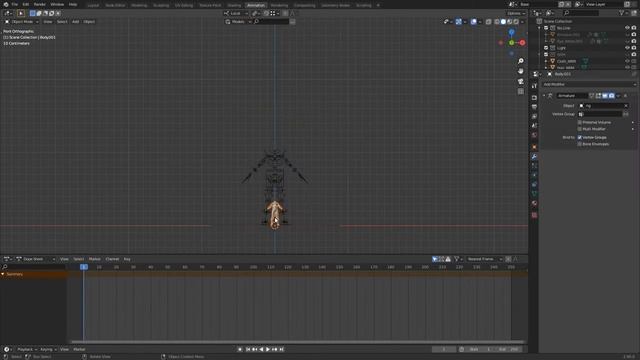Screen dimensions: 640x360
Task: Remove the Armature modifier
Action: point(625,96)
